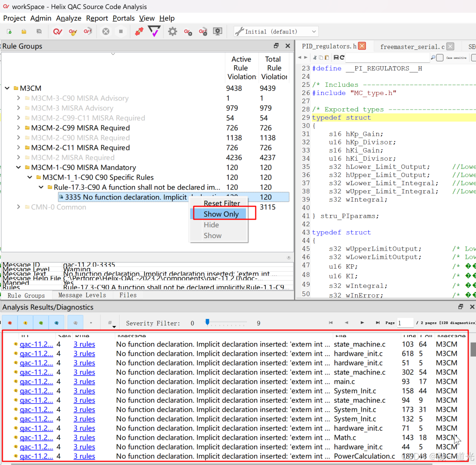Collapse M3CM-1-C90 MISRA Mandatory node
The width and height of the screenshot is (476, 465).
18,167
